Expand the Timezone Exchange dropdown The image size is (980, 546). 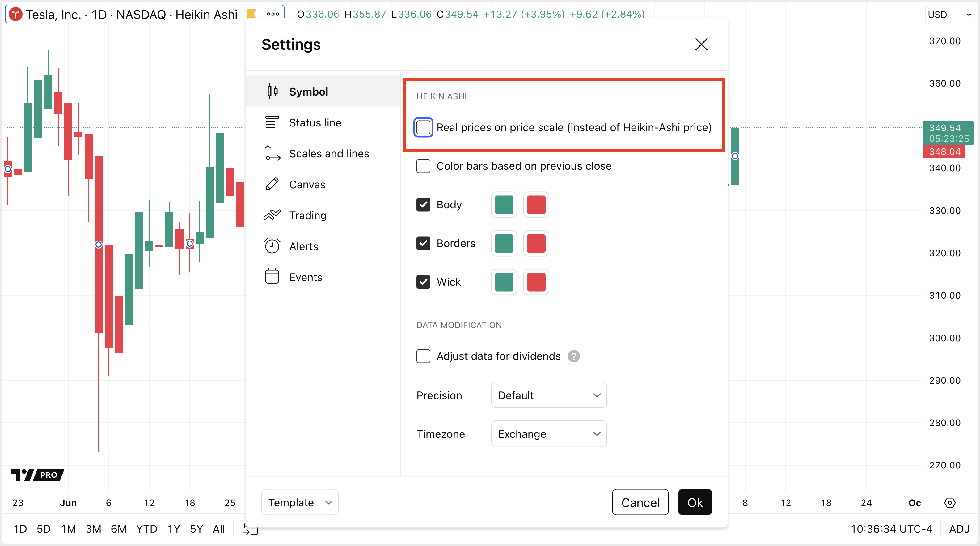(x=549, y=434)
